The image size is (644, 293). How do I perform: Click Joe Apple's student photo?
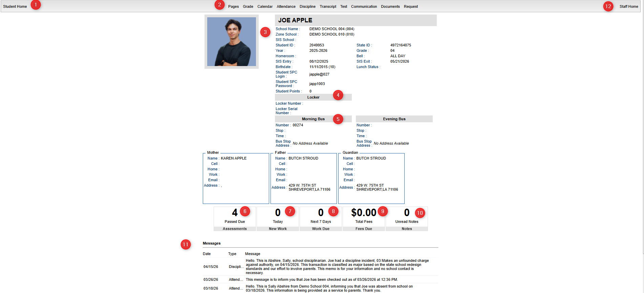[232, 42]
